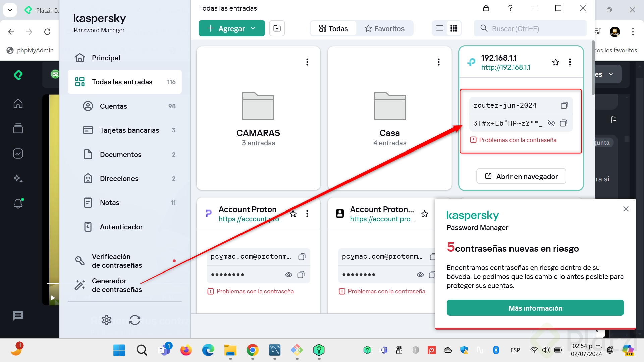Image resolution: width=644 pixels, height=362 pixels.
Task: Open the phpMyAdmin bookmark
Action: 30,50
